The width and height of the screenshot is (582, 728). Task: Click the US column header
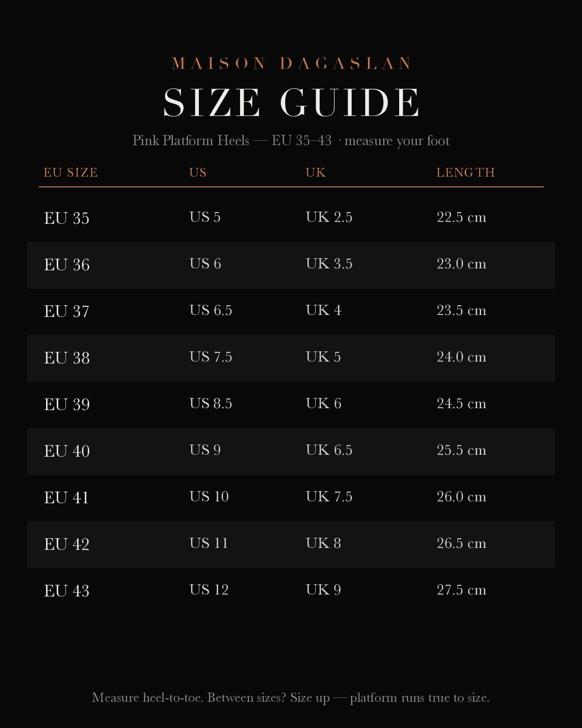(x=198, y=172)
